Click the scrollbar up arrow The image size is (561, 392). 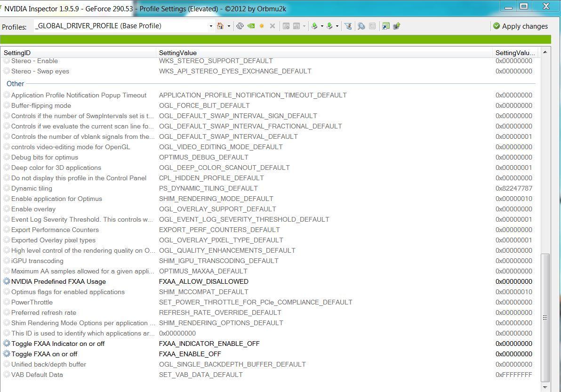(545, 52)
